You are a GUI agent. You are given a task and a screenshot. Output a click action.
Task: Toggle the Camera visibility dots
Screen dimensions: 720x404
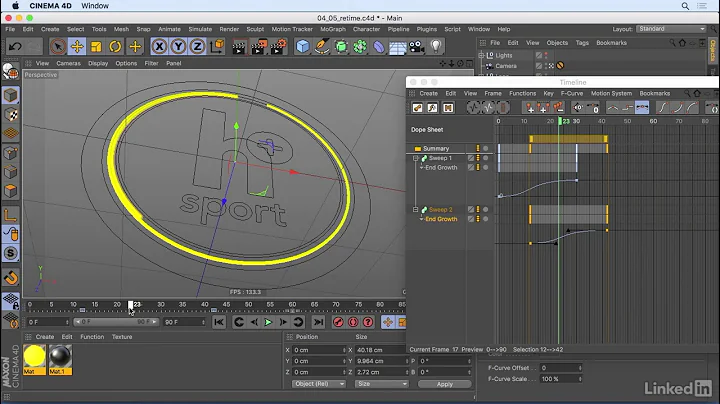point(546,66)
